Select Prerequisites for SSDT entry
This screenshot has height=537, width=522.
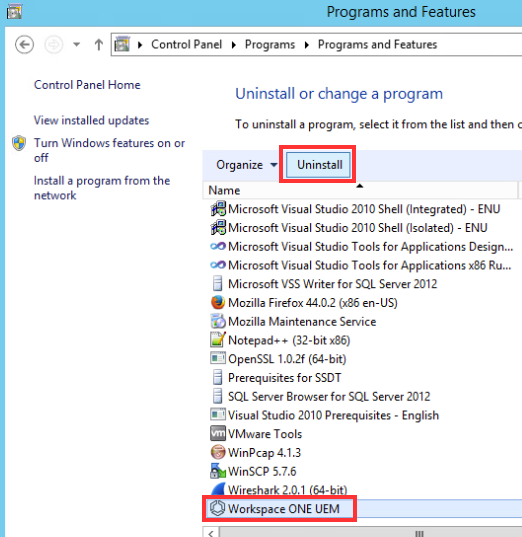coord(284,378)
